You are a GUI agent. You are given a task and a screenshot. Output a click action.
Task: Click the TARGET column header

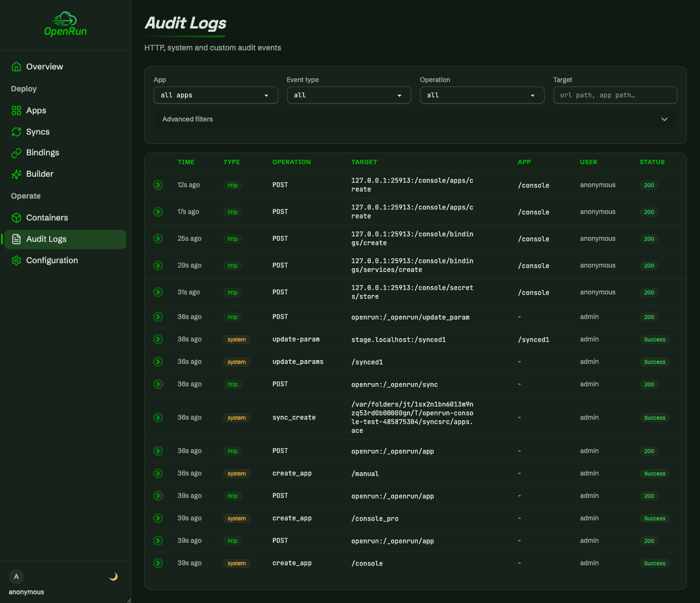pos(364,162)
